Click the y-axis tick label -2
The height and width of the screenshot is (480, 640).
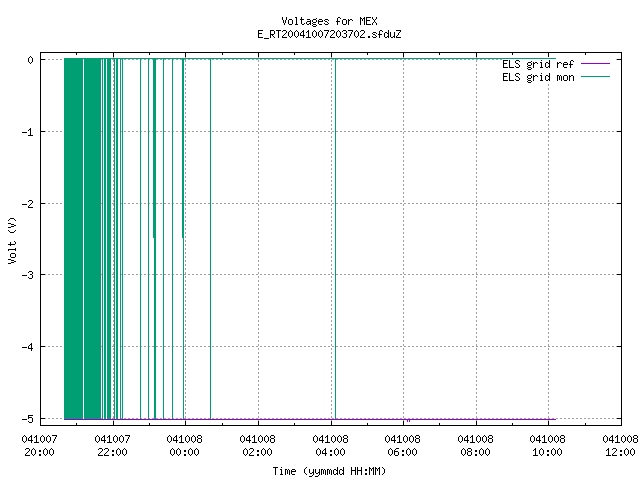(28, 204)
